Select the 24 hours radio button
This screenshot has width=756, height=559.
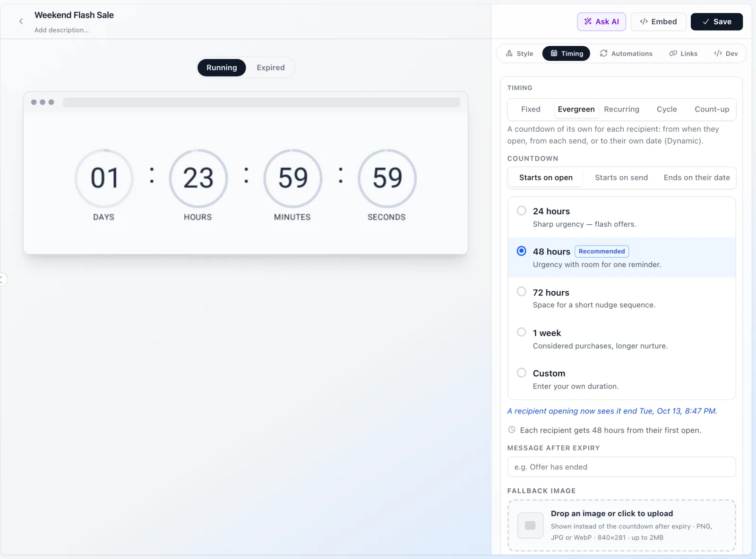(522, 211)
